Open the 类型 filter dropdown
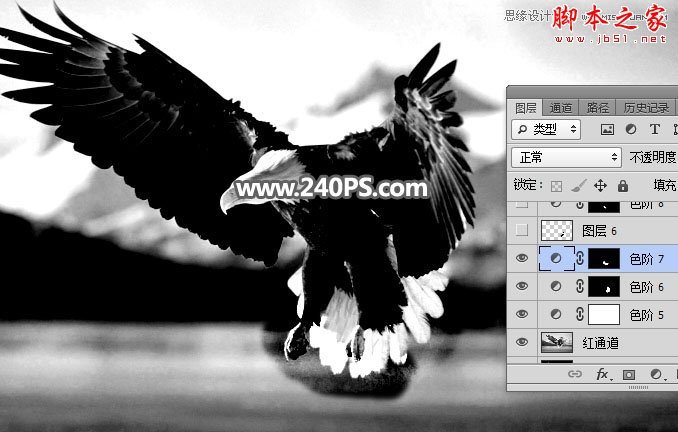This screenshot has height=432, width=678. [x=546, y=129]
